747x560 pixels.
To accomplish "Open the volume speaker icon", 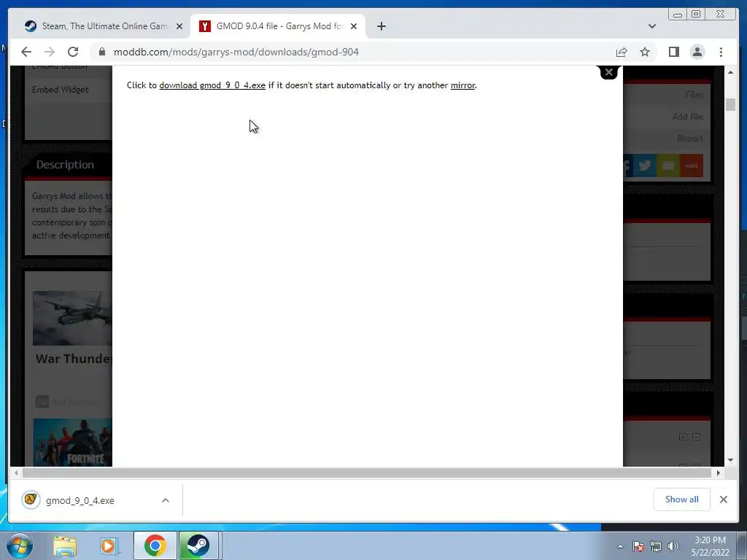I will point(673,546).
